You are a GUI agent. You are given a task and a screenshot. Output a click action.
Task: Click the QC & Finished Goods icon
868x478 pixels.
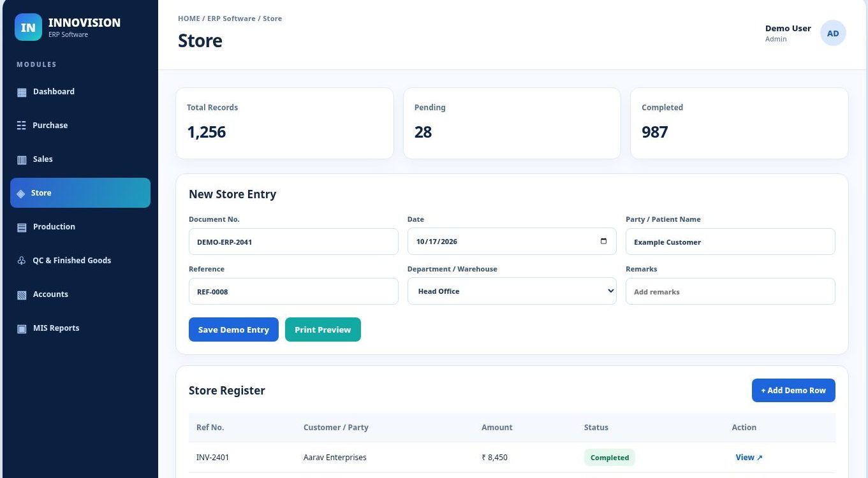coord(22,261)
